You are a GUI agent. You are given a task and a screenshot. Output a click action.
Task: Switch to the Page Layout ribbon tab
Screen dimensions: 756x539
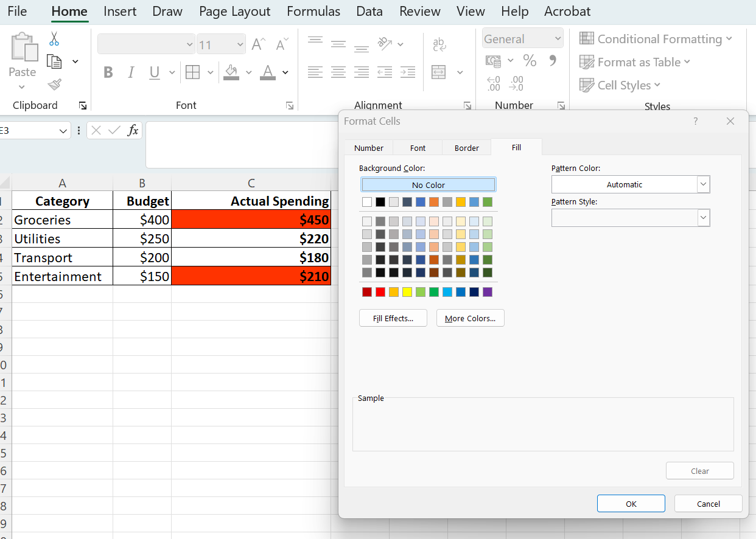click(234, 11)
